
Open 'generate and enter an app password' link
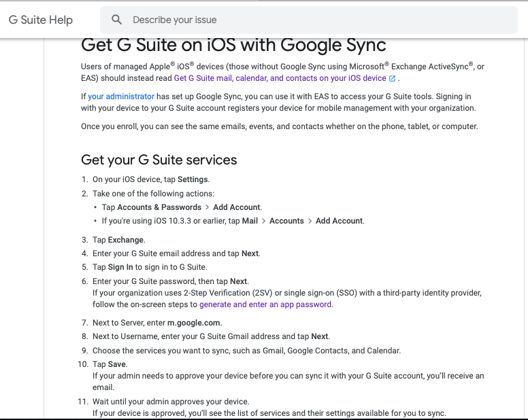(x=266, y=304)
